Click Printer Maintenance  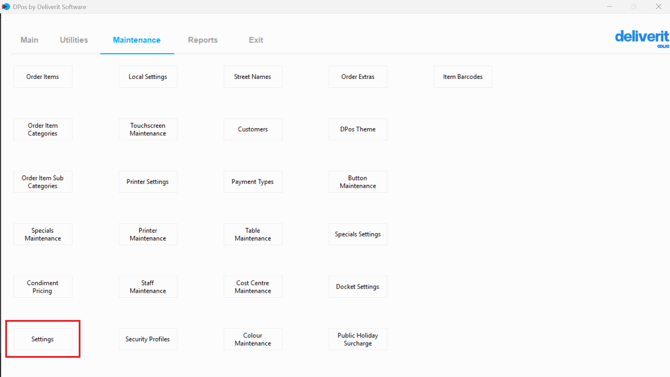tap(148, 234)
